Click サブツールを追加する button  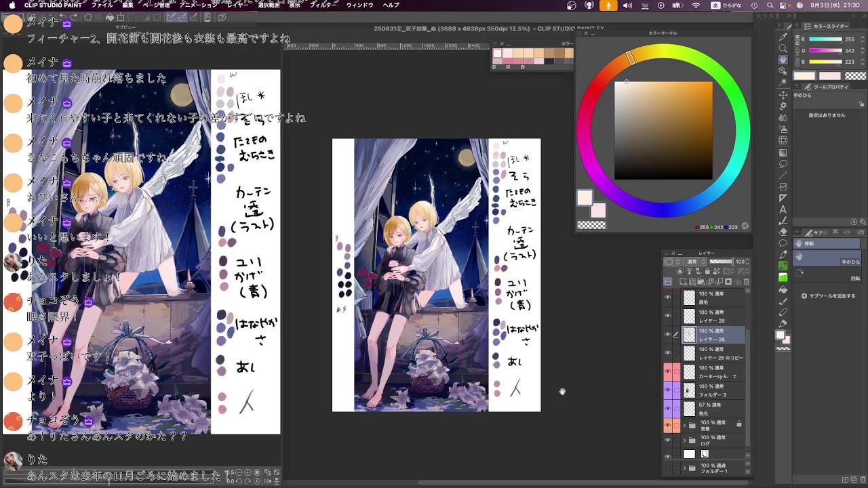pos(829,296)
